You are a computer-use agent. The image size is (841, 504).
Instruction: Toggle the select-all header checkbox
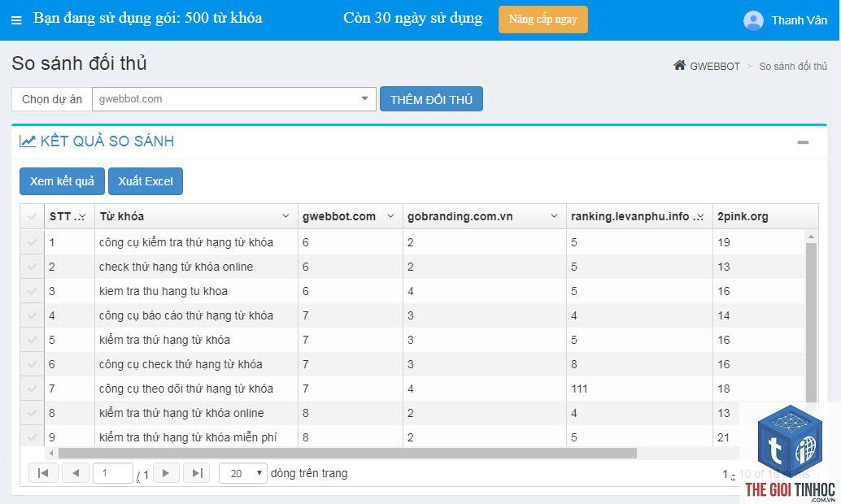click(33, 216)
